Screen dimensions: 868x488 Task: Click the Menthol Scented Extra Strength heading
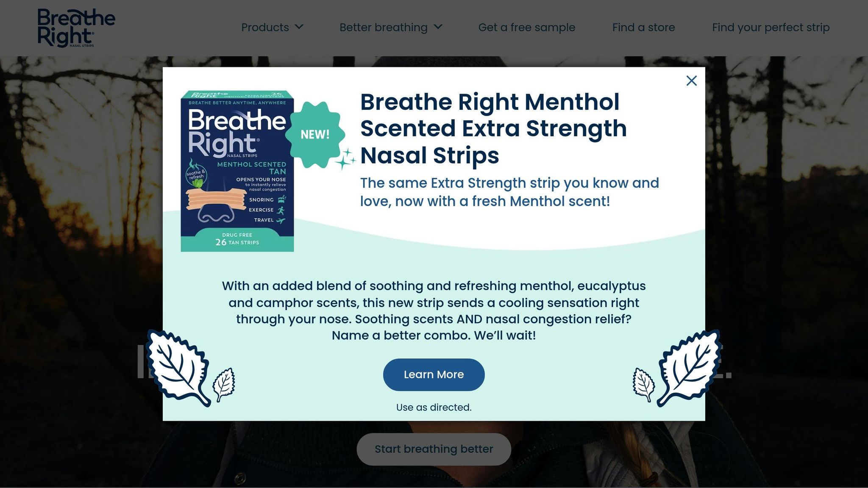click(x=493, y=128)
